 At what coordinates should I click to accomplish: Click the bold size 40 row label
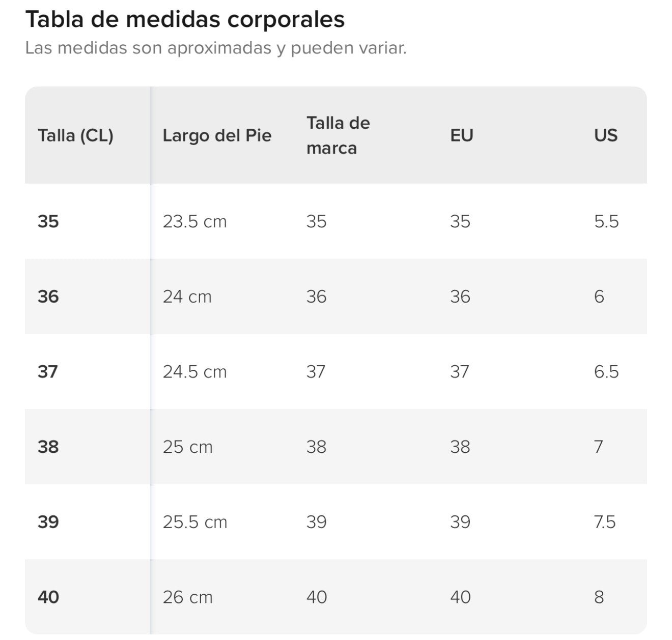(48, 597)
